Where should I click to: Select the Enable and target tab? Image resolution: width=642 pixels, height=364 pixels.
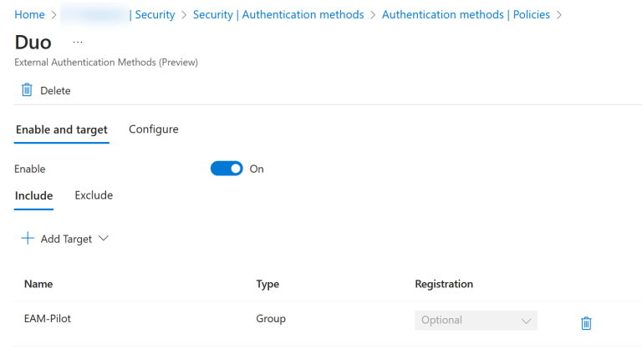tap(62, 129)
